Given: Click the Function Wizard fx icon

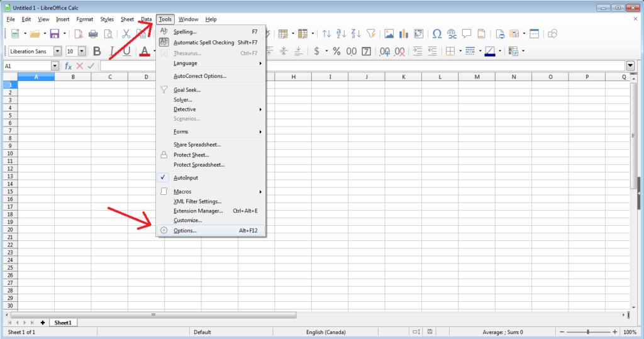Looking at the screenshot, I should tap(68, 66).
